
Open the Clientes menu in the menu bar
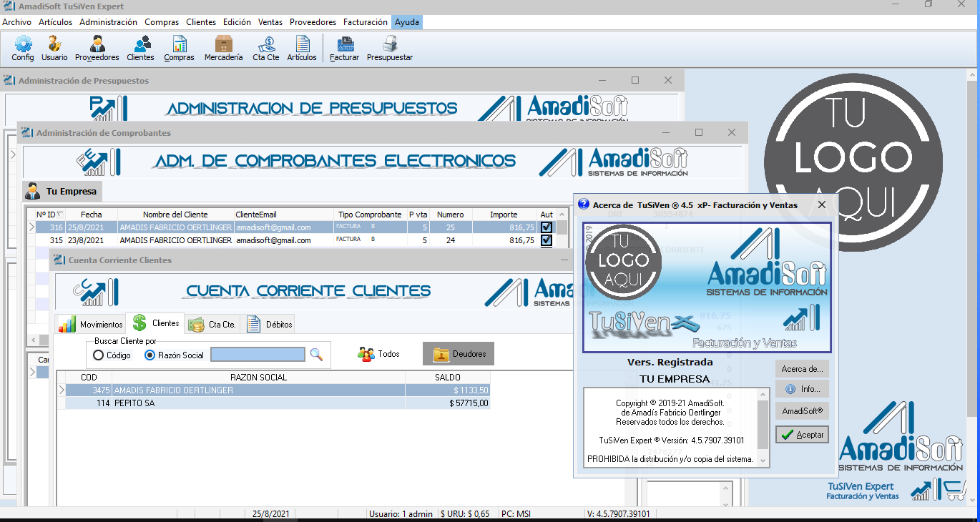[201, 22]
